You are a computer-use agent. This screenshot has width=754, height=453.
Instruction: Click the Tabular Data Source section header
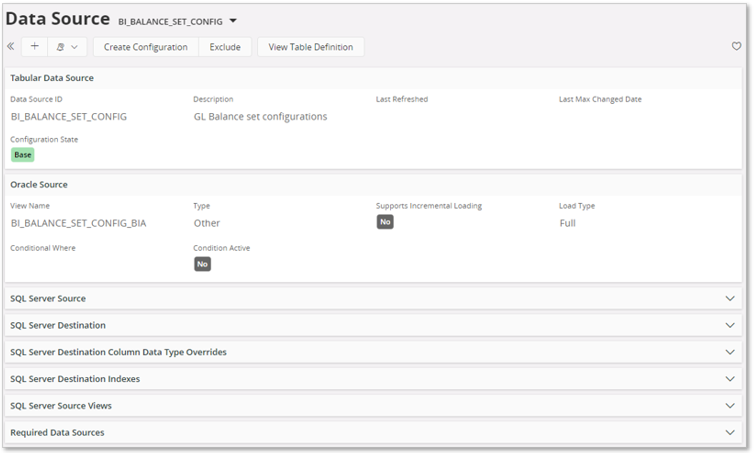click(x=52, y=77)
